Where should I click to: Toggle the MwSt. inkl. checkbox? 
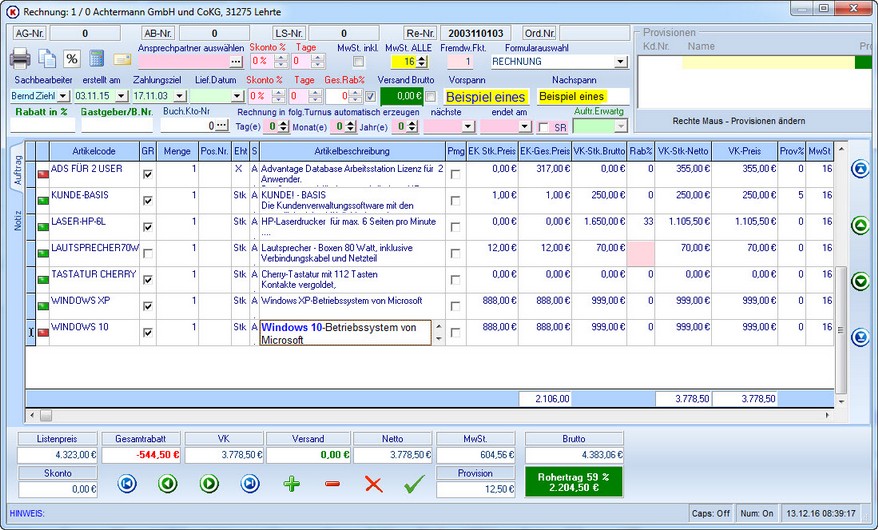coord(358,62)
